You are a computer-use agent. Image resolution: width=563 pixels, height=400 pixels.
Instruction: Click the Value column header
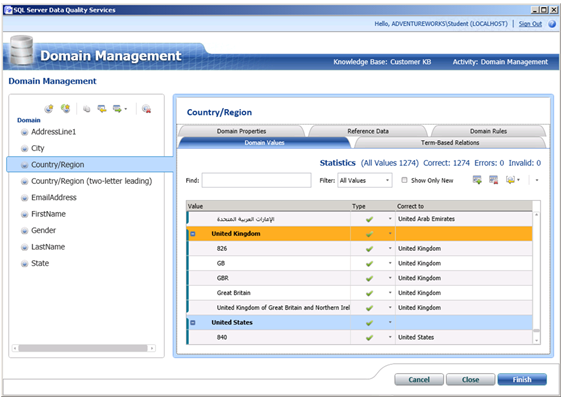(268, 206)
